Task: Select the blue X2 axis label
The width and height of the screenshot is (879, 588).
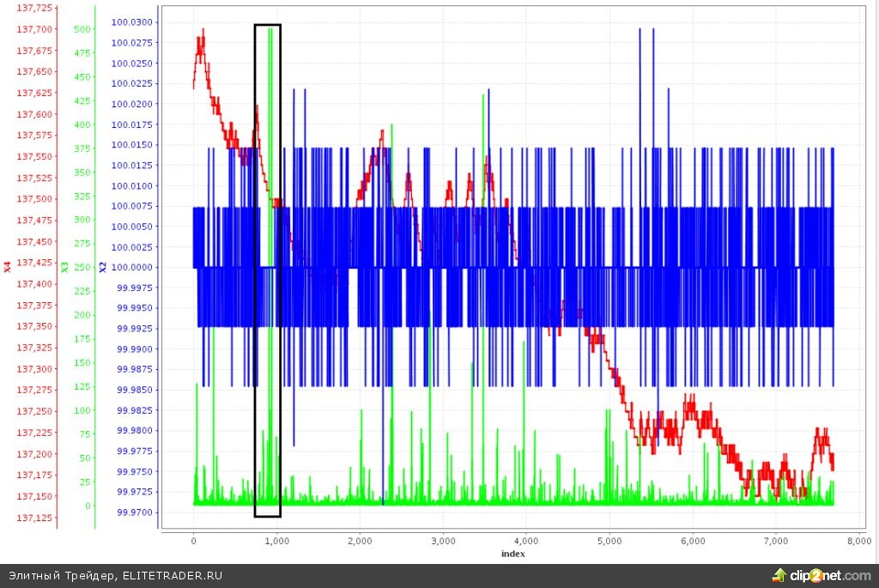Action: 102,267
